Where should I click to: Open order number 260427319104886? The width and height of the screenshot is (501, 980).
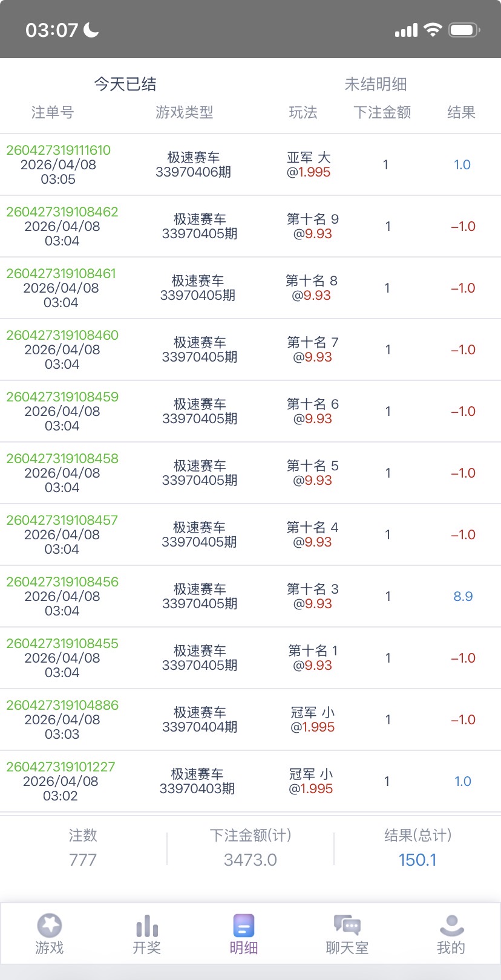point(62,705)
